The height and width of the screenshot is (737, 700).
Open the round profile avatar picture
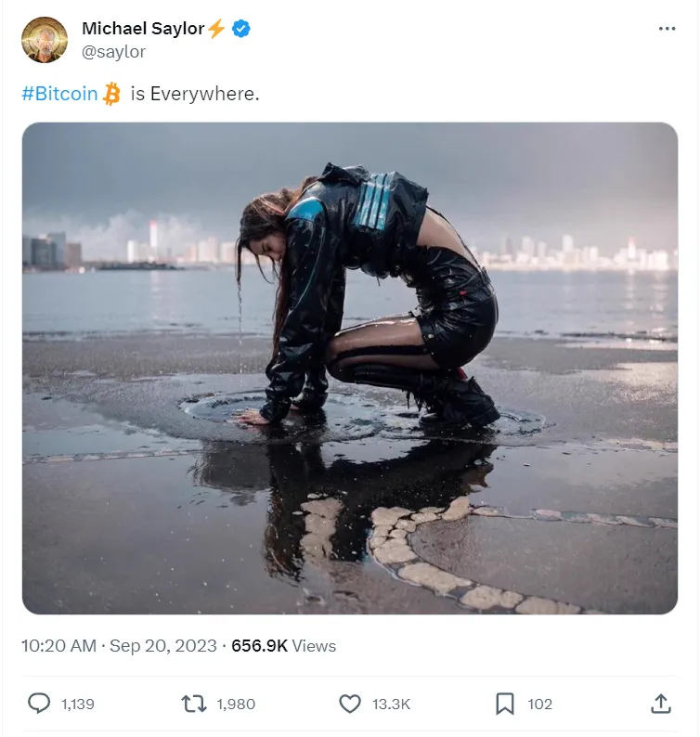pyautogui.click(x=45, y=40)
